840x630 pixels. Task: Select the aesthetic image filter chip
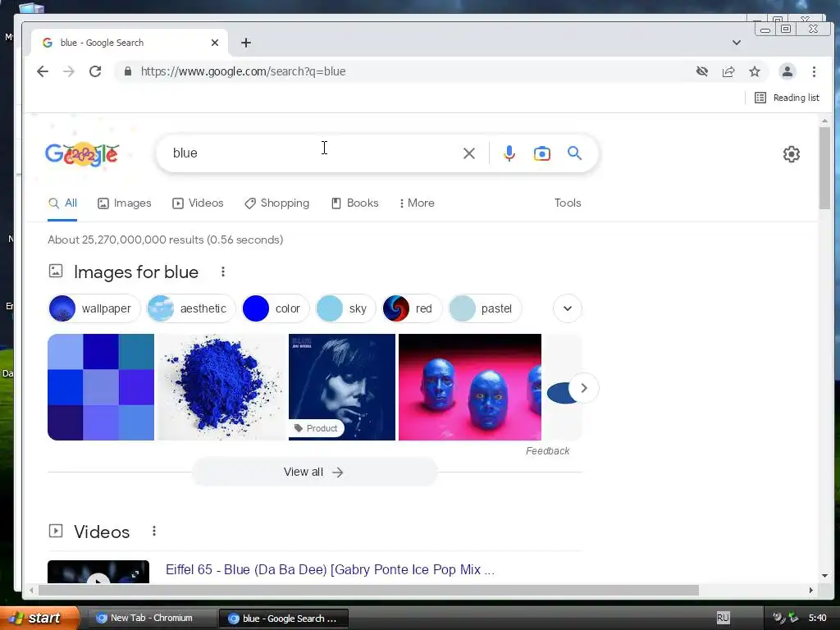[190, 308]
